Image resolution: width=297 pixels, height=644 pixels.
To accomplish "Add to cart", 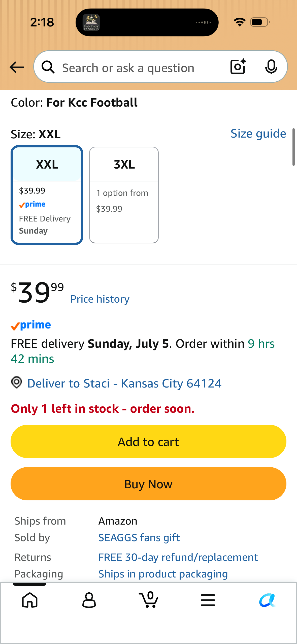I will pos(148,441).
